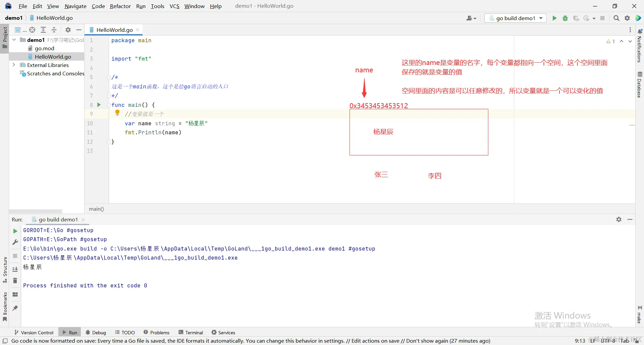Click Edit actions on save link

375,341
